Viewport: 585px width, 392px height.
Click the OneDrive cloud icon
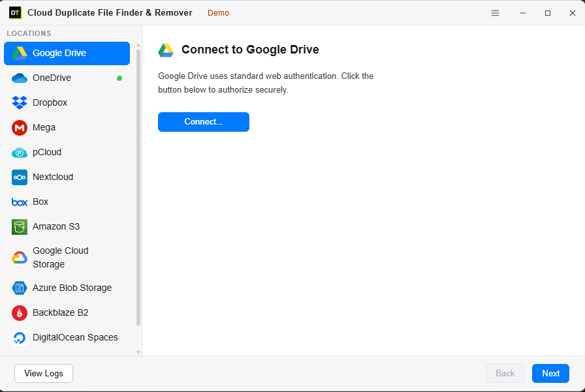(x=20, y=78)
